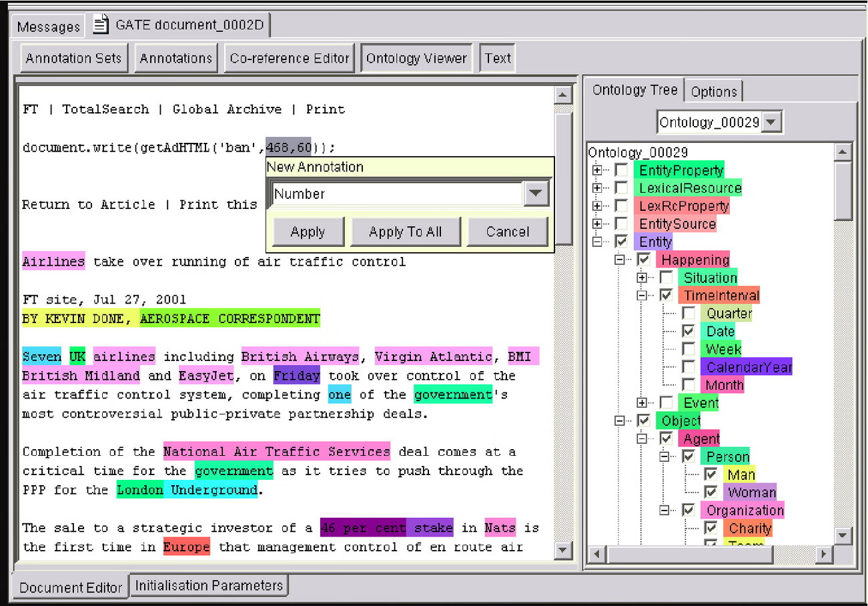Expand the Situation tree node
This screenshot has height=606, width=868.
642,278
